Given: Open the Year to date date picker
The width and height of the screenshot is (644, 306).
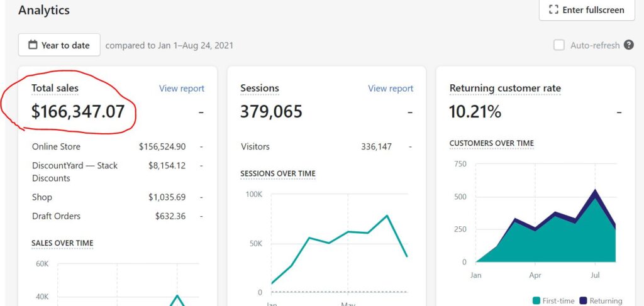Looking at the screenshot, I should (59, 45).
